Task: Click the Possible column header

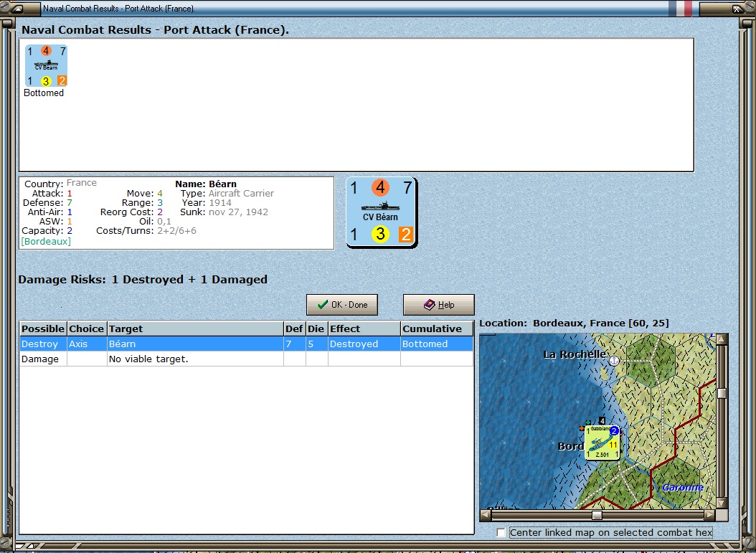Action: tap(43, 329)
